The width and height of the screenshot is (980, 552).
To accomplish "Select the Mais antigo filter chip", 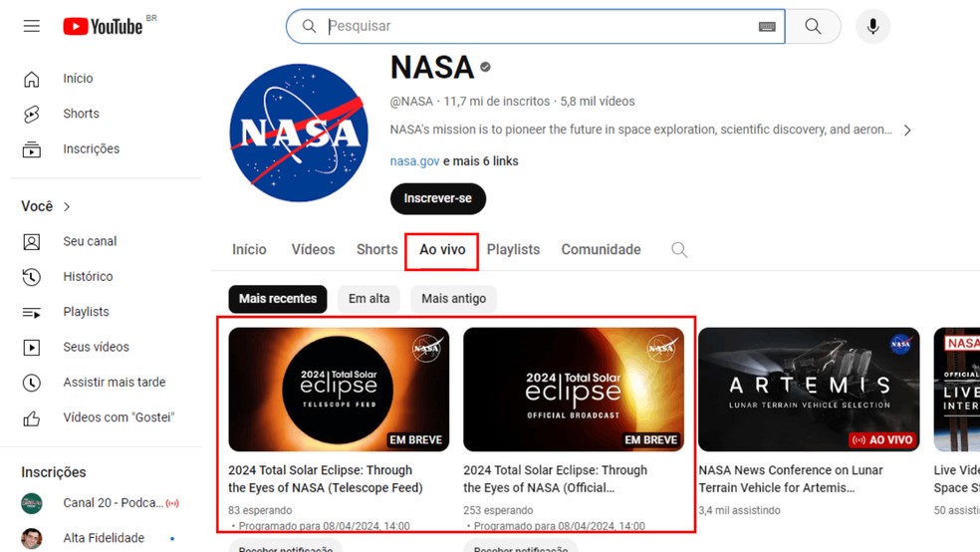I will 454,299.
